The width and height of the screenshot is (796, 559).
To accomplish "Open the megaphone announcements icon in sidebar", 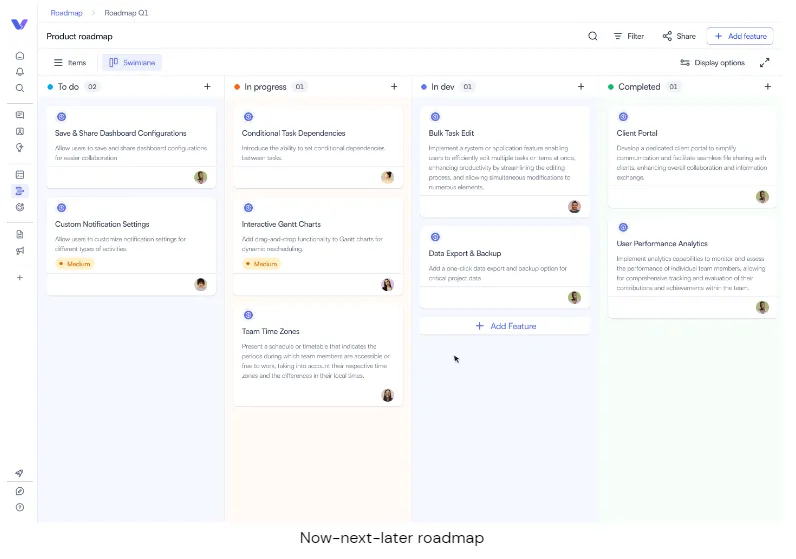I will point(20,251).
